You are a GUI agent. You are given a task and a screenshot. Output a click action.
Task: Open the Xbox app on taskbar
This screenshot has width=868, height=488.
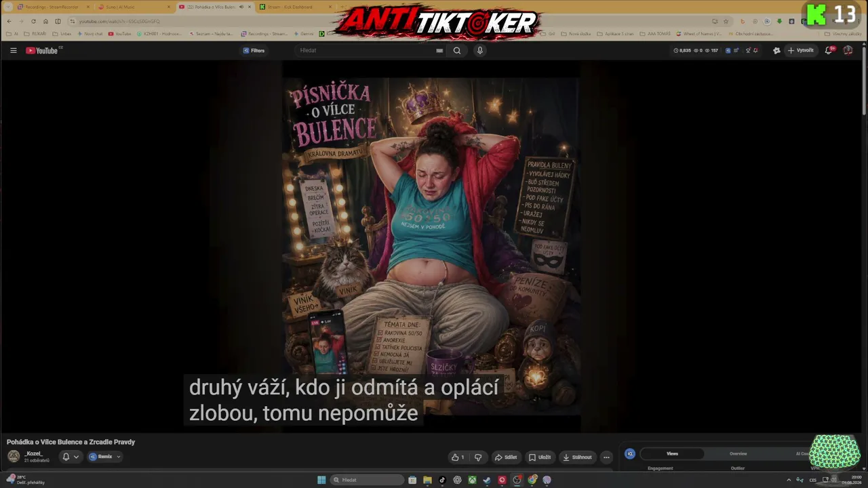tap(472, 480)
